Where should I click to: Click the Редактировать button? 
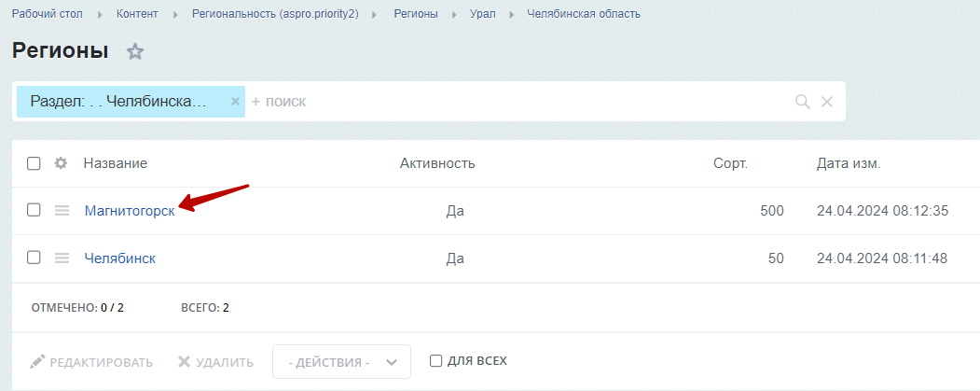tap(91, 361)
